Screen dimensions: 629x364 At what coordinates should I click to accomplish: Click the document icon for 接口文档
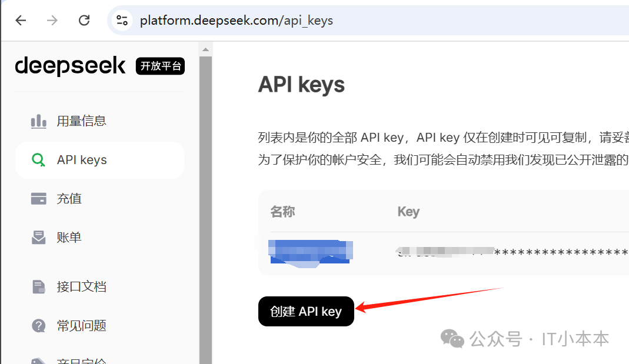pos(38,286)
